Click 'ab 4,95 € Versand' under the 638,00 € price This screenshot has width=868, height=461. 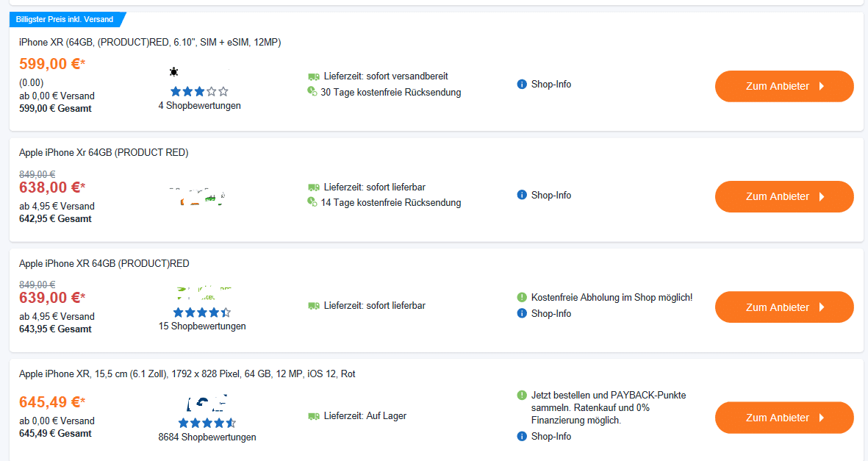point(57,206)
